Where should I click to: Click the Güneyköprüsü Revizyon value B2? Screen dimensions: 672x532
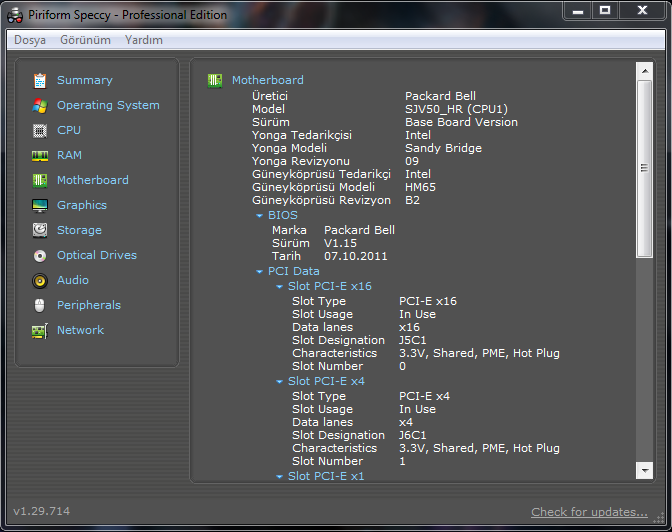click(x=413, y=200)
